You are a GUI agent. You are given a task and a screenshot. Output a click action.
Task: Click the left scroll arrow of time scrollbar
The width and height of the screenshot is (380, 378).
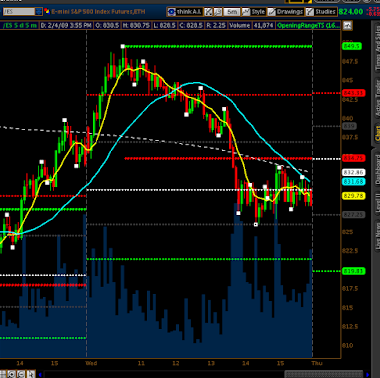pos(41,375)
